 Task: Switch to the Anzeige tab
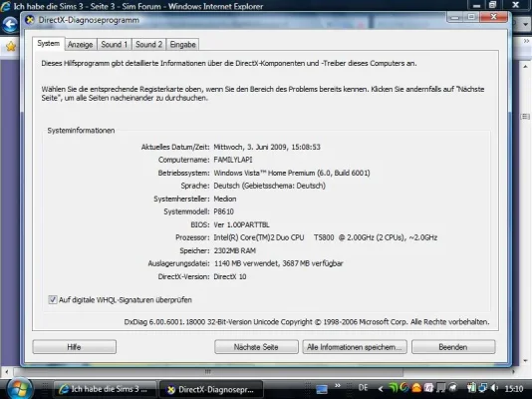pyautogui.click(x=80, y=45)
